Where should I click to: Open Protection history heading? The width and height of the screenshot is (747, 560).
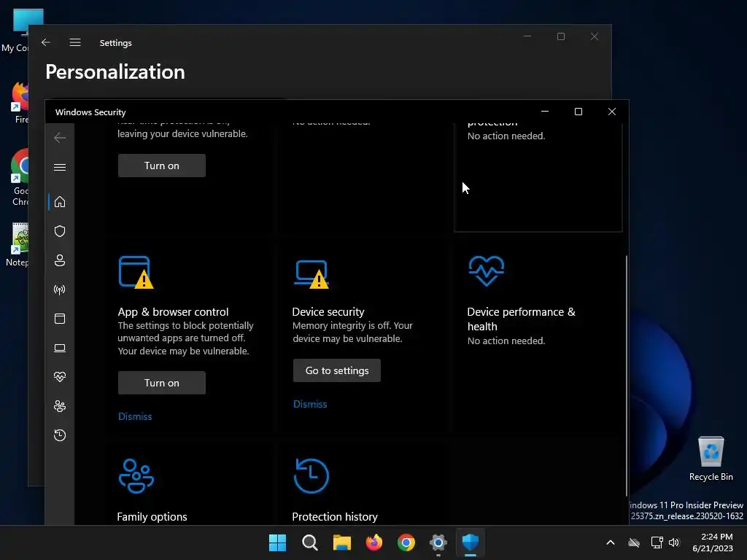tap(335, 517)
